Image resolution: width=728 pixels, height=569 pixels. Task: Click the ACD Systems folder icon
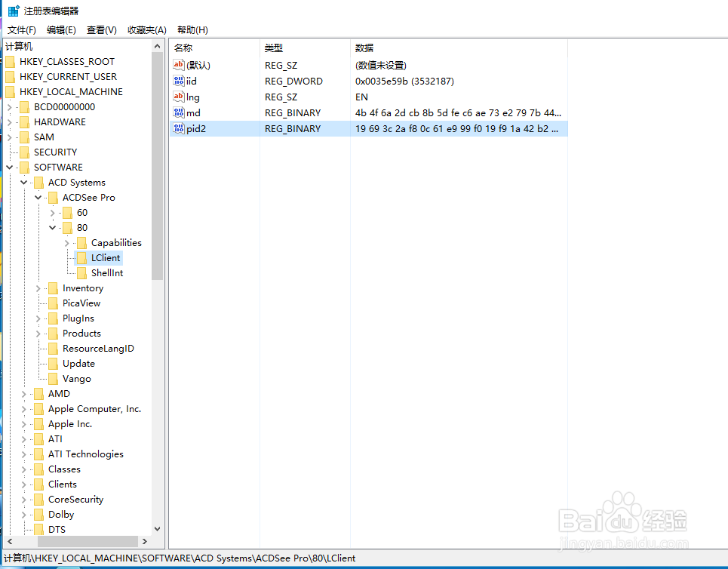coord(39,183)
